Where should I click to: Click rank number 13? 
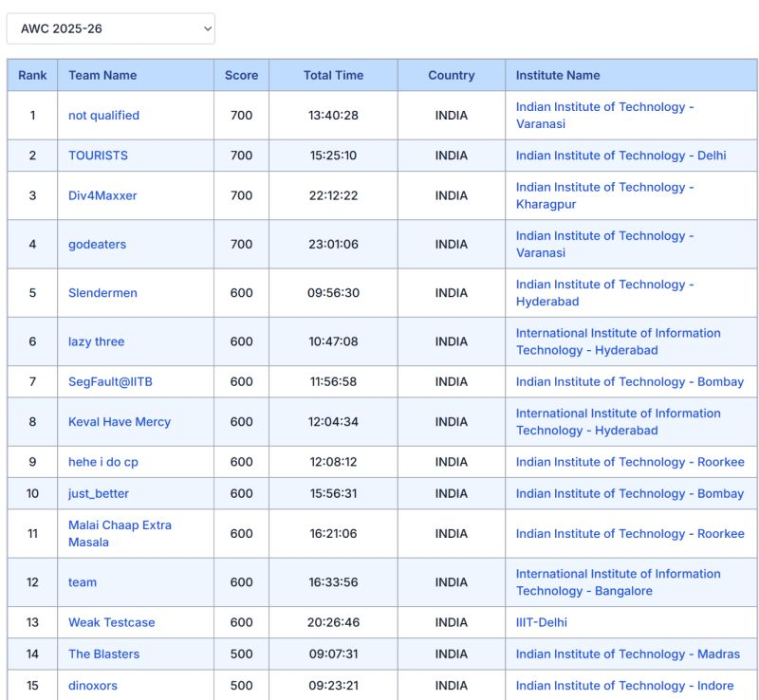pos(32,622)
